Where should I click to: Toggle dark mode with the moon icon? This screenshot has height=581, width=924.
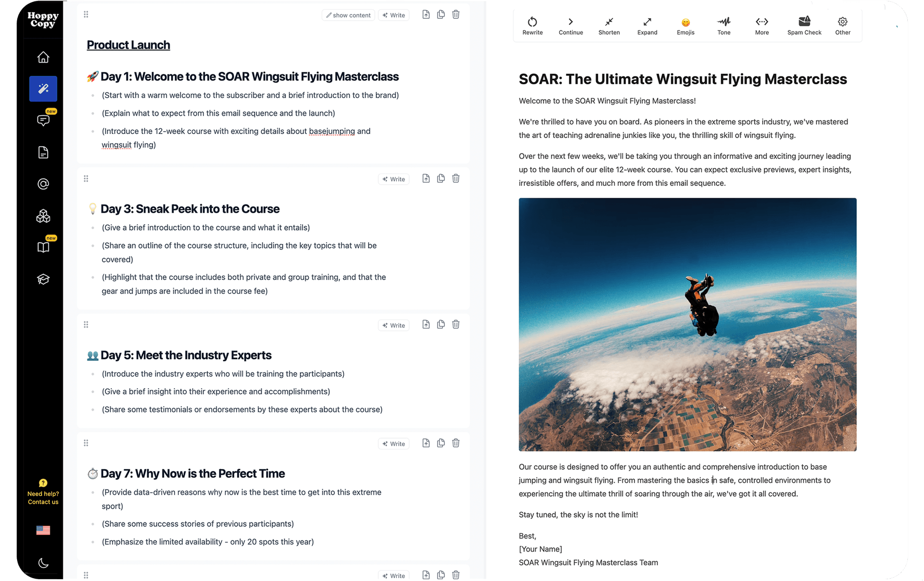click(43, 563)
